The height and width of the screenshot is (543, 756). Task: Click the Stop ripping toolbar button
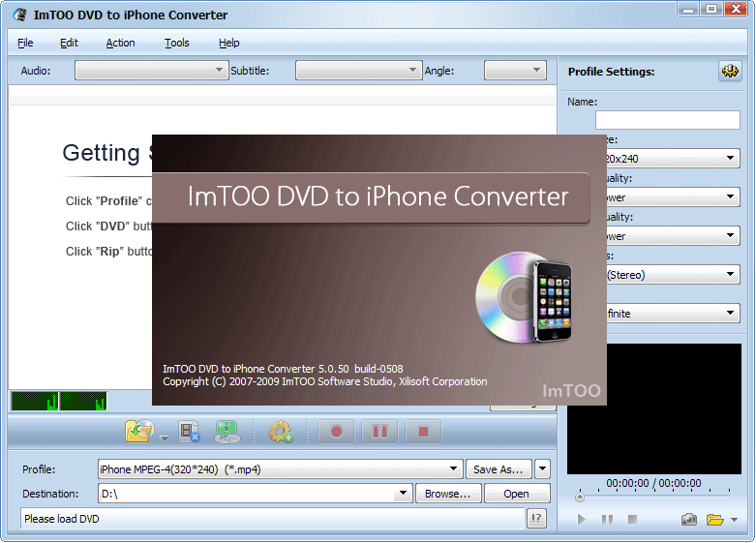click(x=423, y=431)
